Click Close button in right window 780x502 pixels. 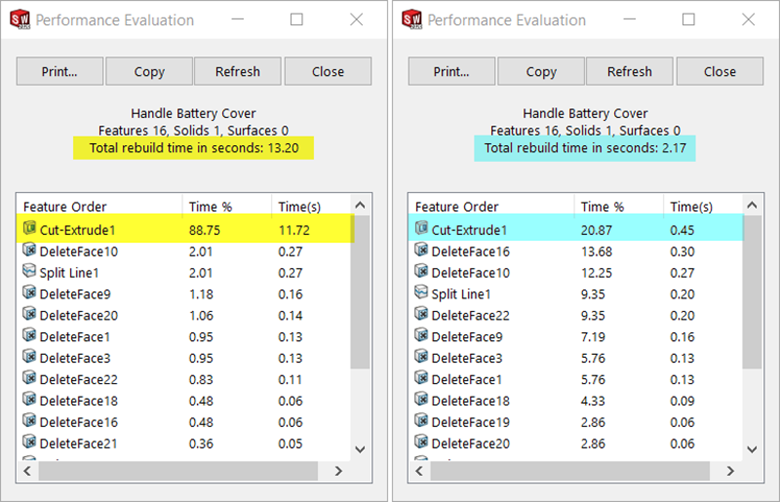pyautogui.click(x=720, y=71)
